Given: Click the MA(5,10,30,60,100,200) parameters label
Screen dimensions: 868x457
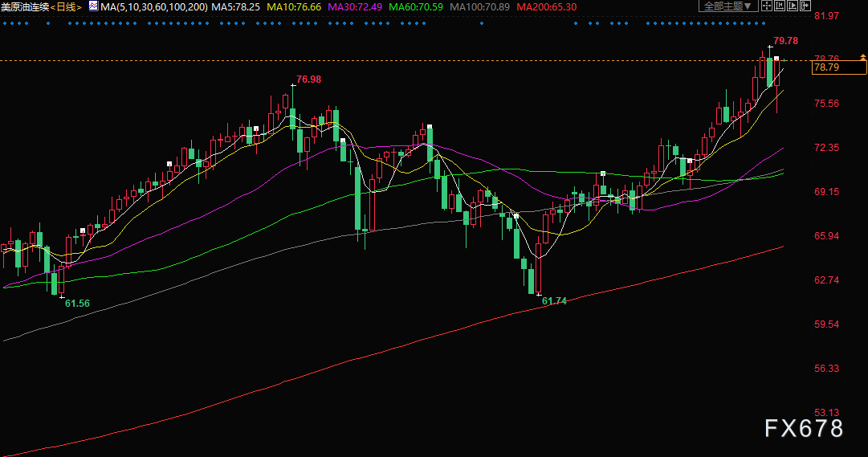Looking at the screenshot, I should (x=154, y=7).
